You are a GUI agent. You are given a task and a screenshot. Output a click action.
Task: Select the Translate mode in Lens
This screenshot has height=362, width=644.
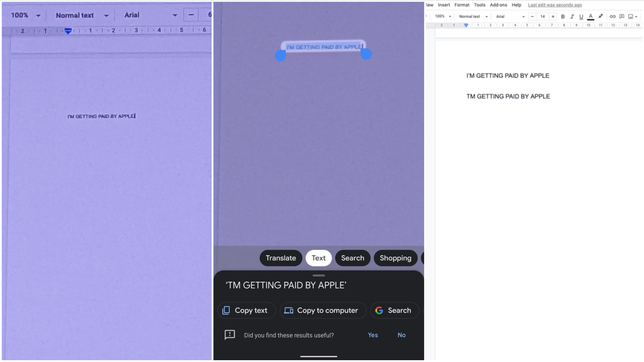click(x=281, y=258)
